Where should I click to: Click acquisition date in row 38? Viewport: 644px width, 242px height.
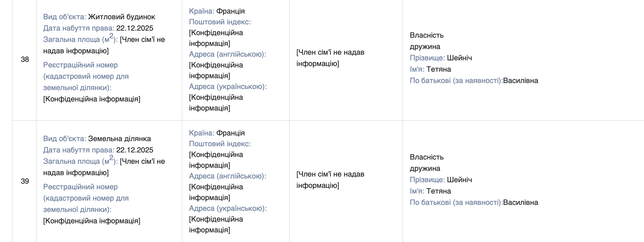coord(135,28)
